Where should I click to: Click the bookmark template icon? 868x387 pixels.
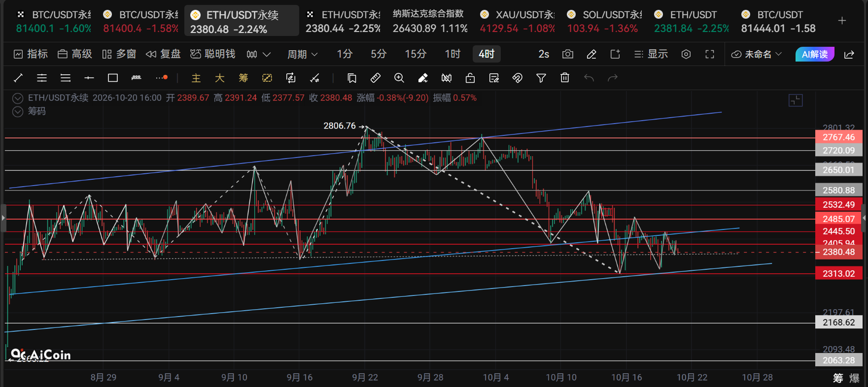(x=352, y=78)
